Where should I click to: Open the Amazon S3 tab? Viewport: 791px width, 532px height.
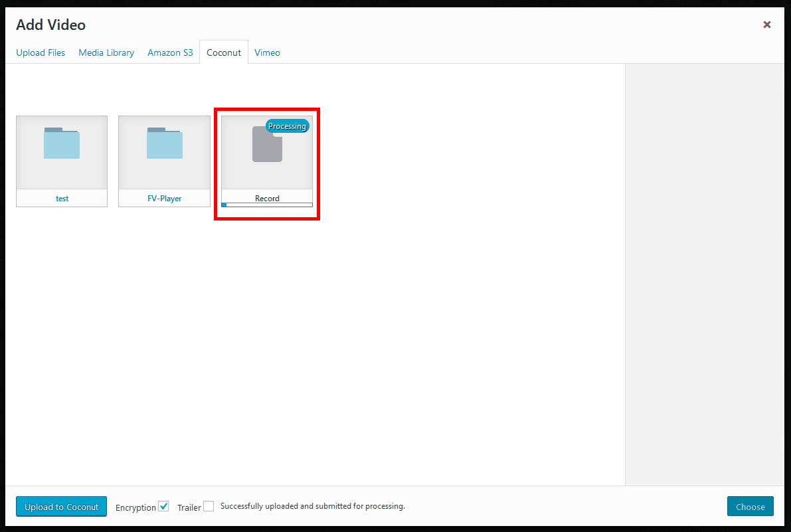coord(170,52)
